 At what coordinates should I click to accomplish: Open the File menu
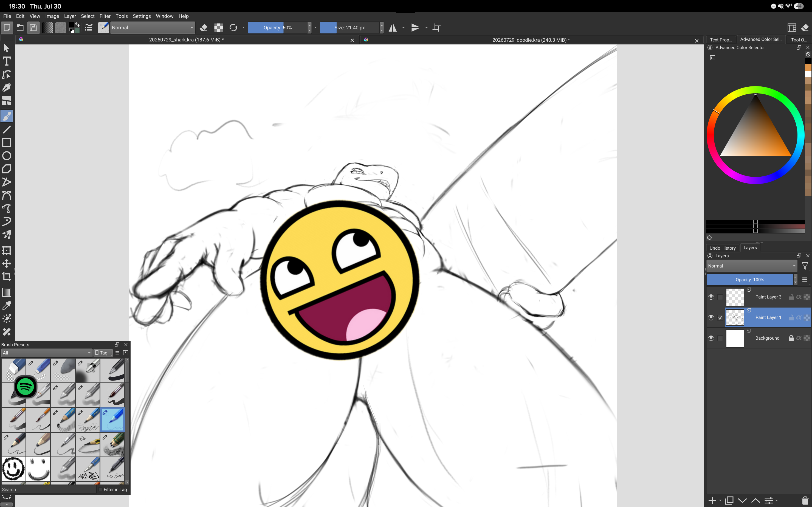tap(7, 16)
